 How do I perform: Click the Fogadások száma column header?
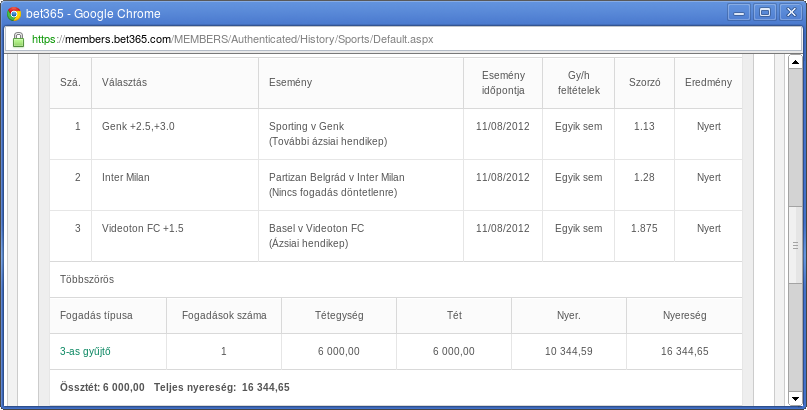[x=224, y=315]
